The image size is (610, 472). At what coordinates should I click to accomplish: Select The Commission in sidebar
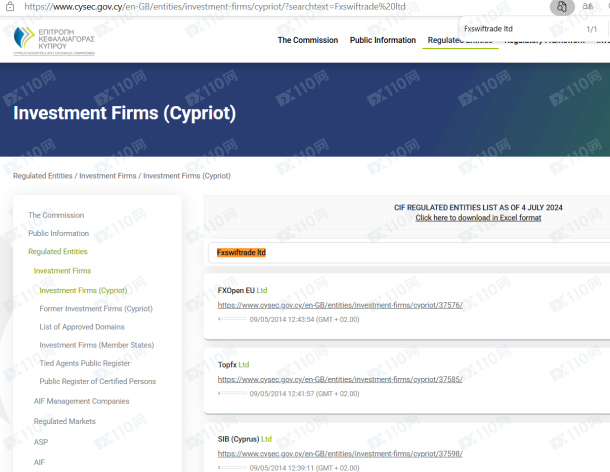click(56, 215)
